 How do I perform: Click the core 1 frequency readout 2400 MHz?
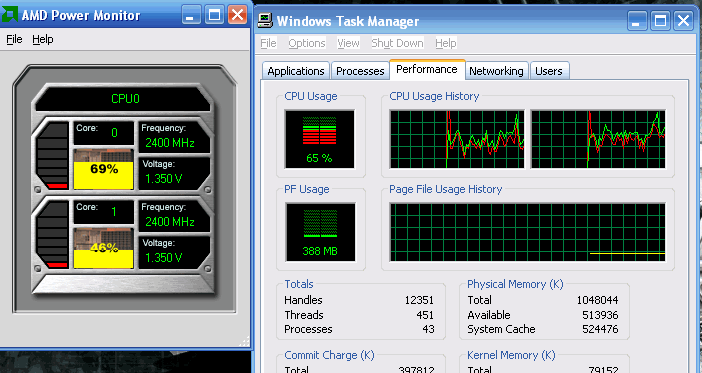(x=174, y=216)
